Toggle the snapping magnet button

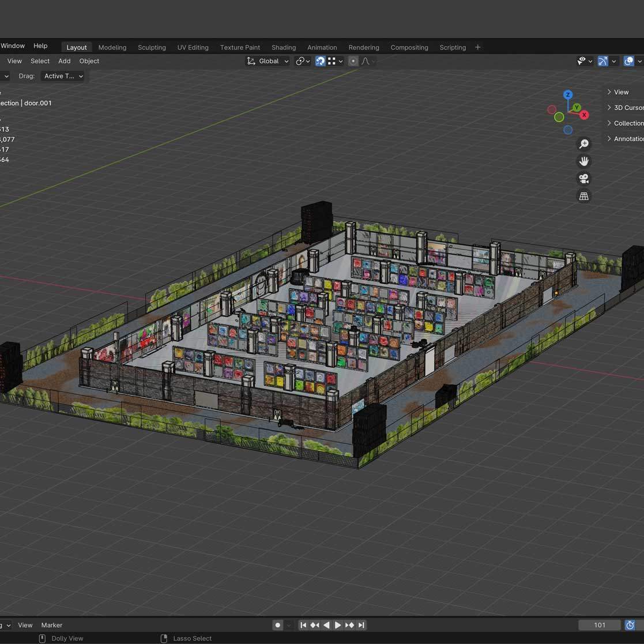pyautogui.click(x=321, y=61)
